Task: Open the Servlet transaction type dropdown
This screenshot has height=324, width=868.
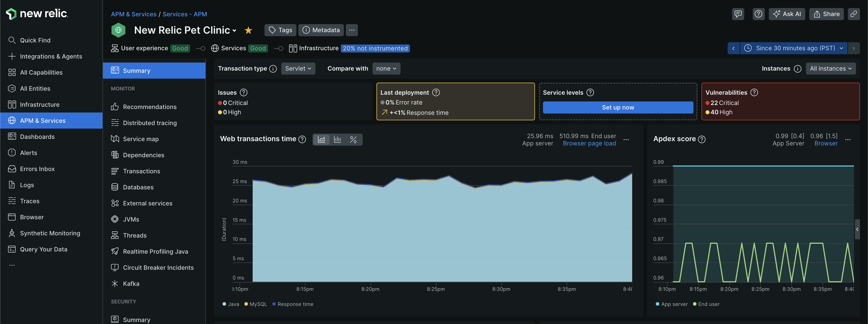Action: pyautogui.click(x=298, y=69)
